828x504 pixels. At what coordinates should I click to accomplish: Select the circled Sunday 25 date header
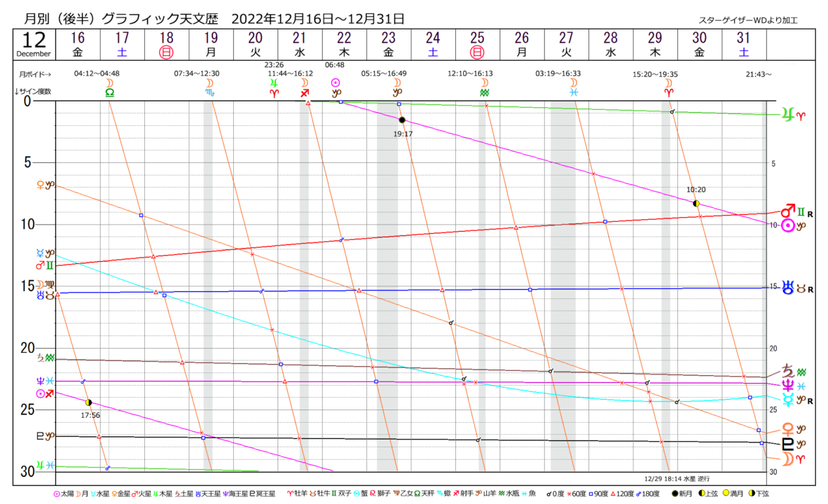tap(477, 51)
